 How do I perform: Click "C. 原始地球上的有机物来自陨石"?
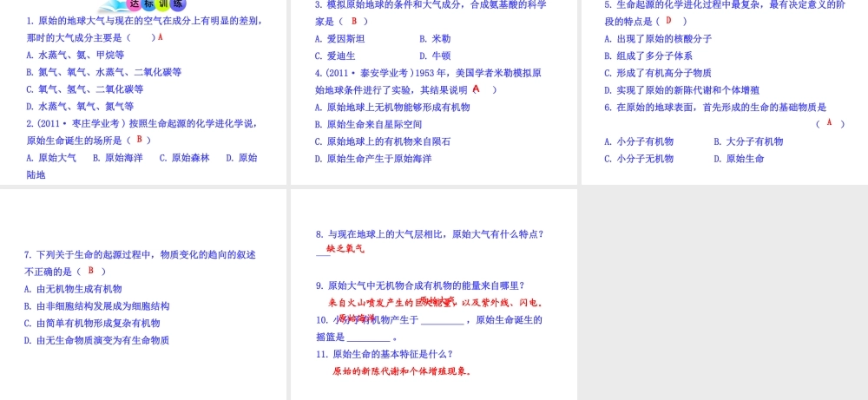(x=383, y=141)
